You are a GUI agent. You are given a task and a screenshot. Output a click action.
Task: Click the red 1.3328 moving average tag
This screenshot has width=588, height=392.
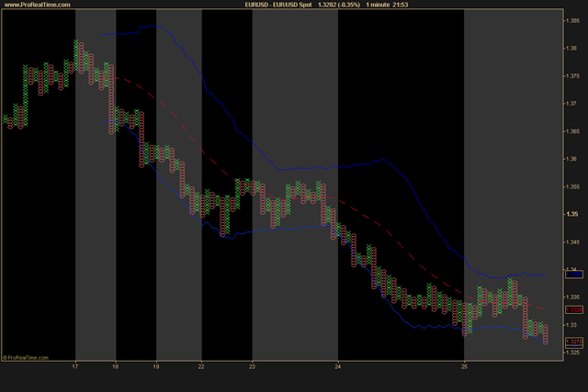pos(574,310)
